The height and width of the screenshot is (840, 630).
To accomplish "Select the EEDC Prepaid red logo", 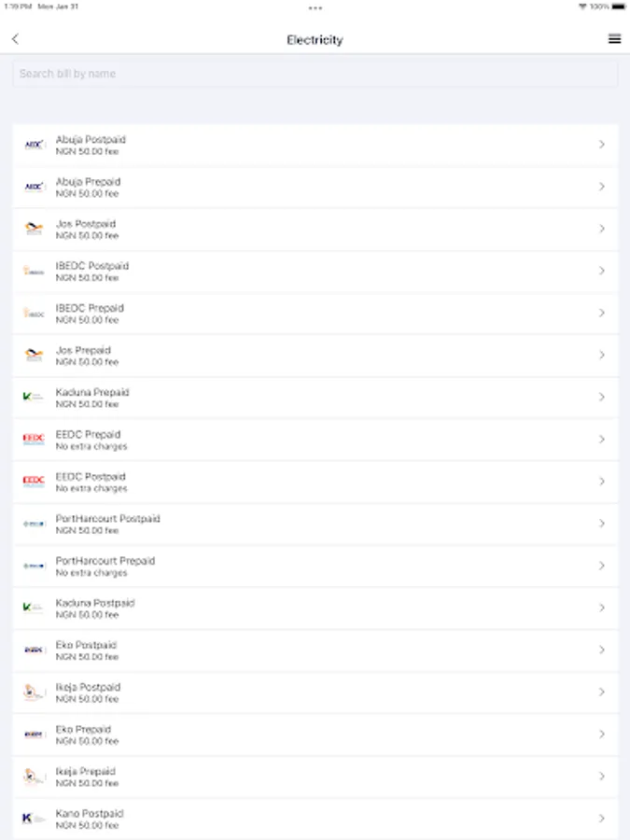I will point(34,439).
